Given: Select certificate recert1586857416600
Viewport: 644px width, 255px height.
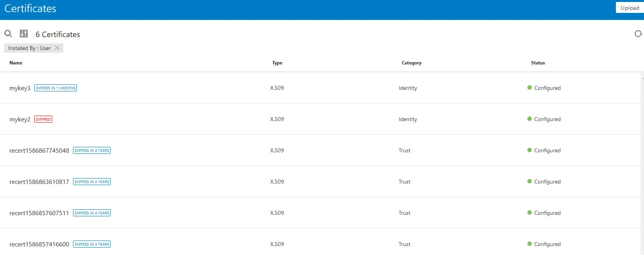Looking at the screenshot, I should 39,244.
